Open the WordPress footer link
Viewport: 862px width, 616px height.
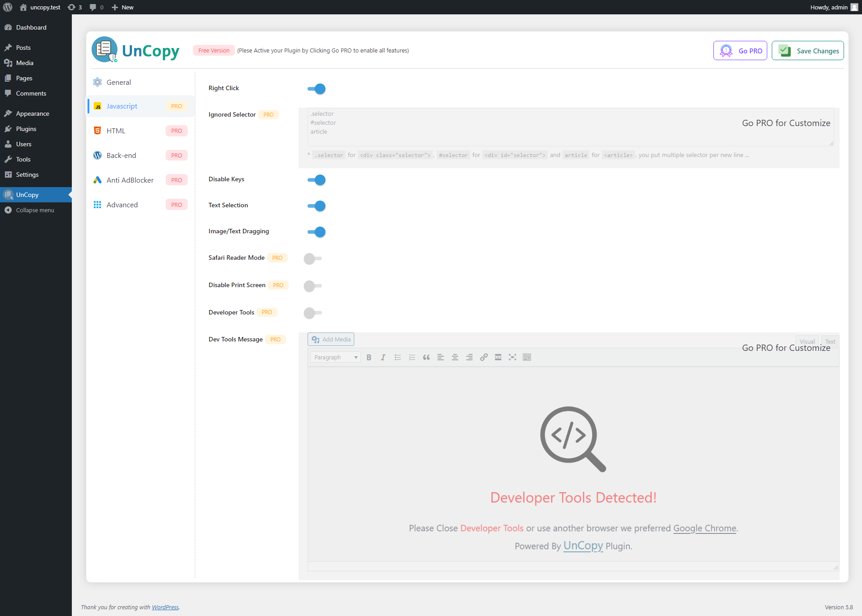point(165,607)
